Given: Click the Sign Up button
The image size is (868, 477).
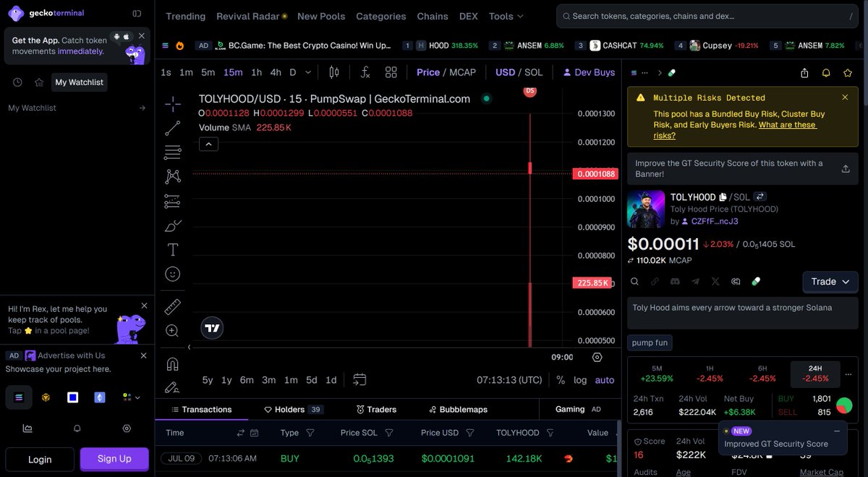Looking at the screenshot, I should 114,459.
